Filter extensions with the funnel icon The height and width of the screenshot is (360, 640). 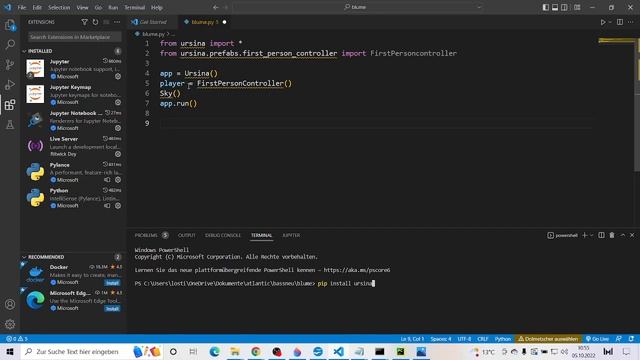click(84, 22)
